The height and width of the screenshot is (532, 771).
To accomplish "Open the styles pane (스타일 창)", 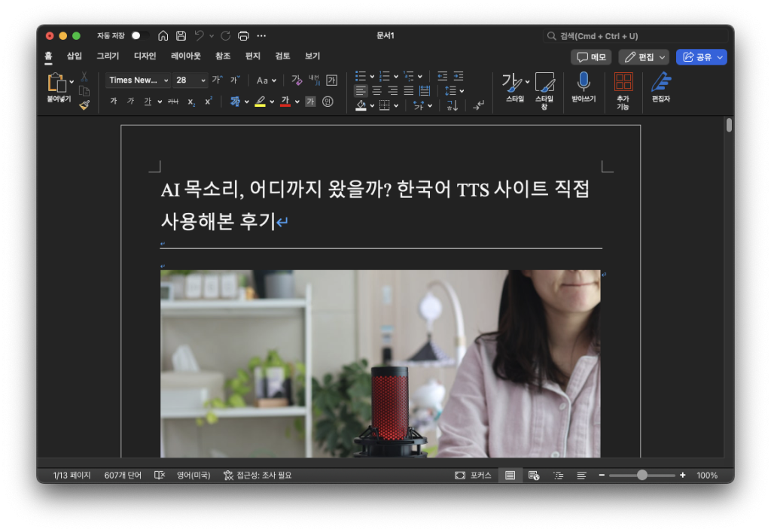I will [544, 81].
